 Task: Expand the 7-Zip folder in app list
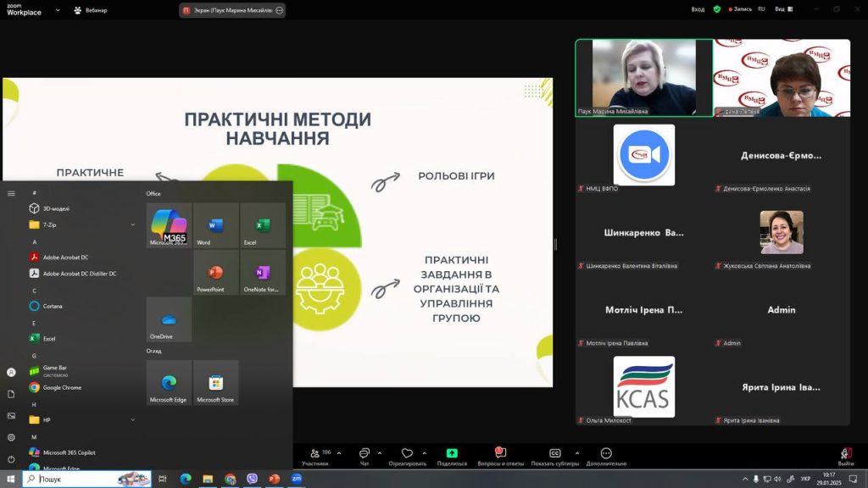[133, 225]
